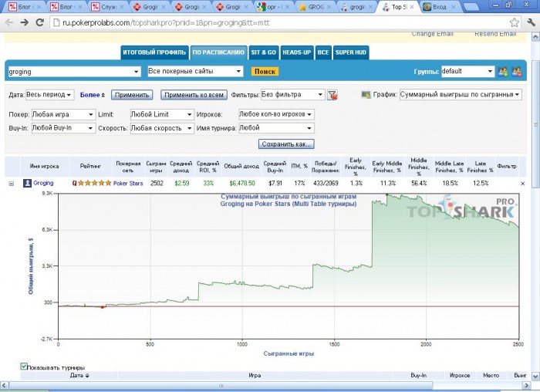The width and height of the screenshot is (540, 392).
Task: Switch to HEADS-UP tab
Action: pos(296,52)
